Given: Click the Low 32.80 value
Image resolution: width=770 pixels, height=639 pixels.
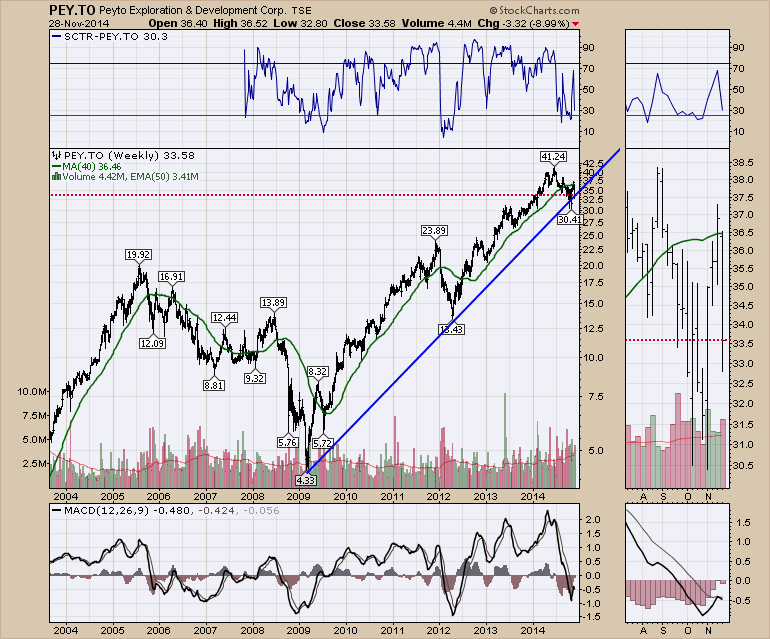Looking at the screenshot, I should coord(300,23).
